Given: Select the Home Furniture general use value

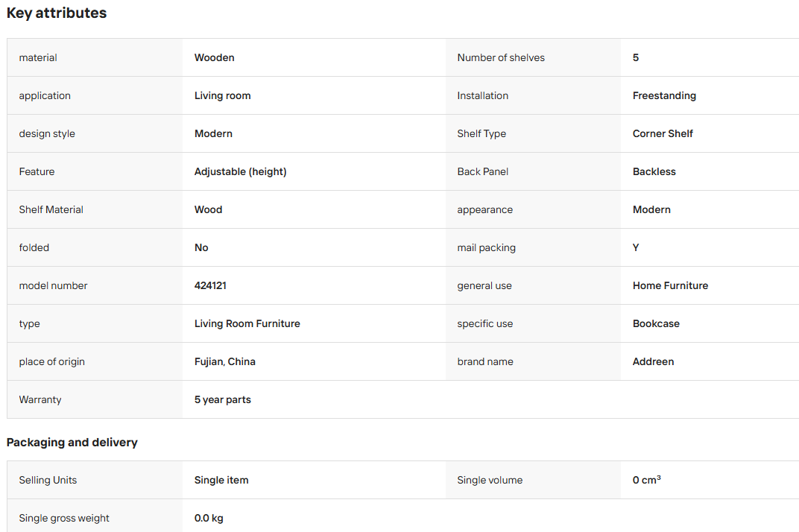Looking at the screenshot, I should coord(670,286).
